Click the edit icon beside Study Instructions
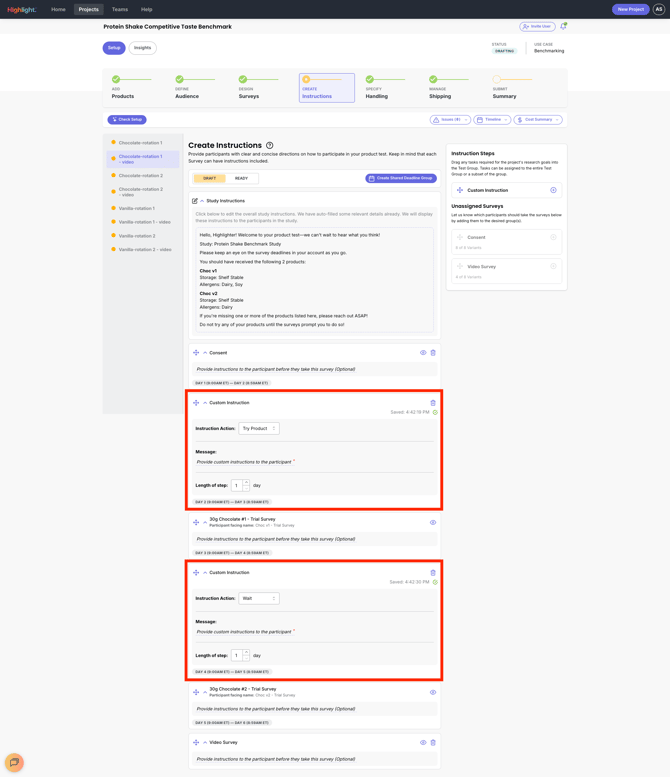Image resolution: width=670 pixels, height=777 pixels. point(195,201)
